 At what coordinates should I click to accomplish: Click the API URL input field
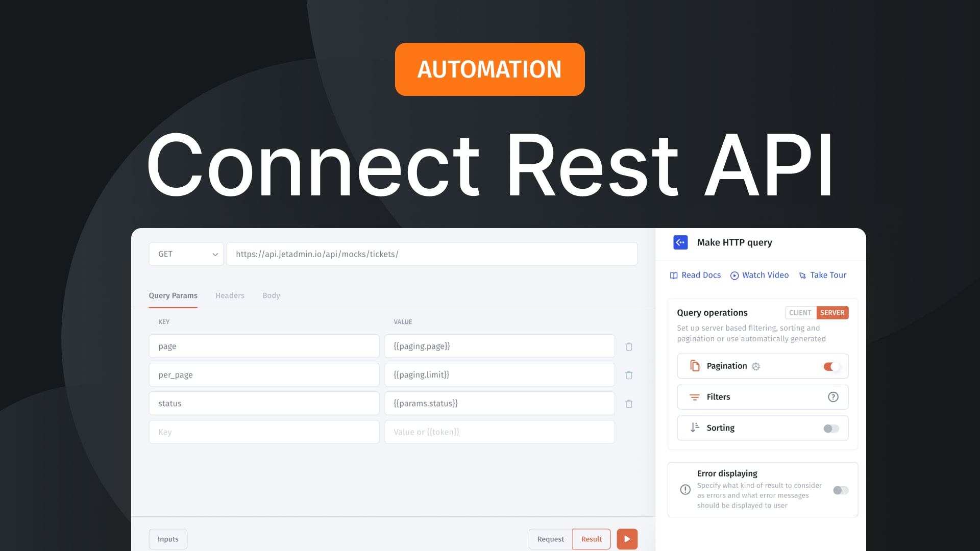(x=431, y=254)
